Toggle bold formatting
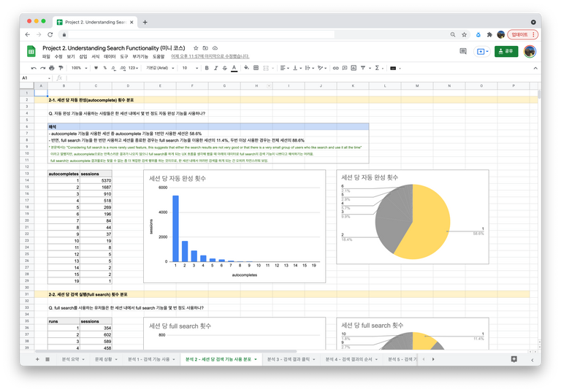 (207, 68)
